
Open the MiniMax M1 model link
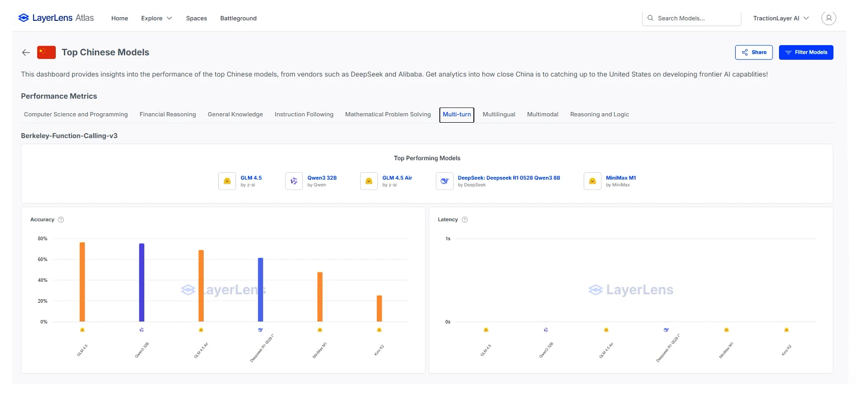pos(621,178)
